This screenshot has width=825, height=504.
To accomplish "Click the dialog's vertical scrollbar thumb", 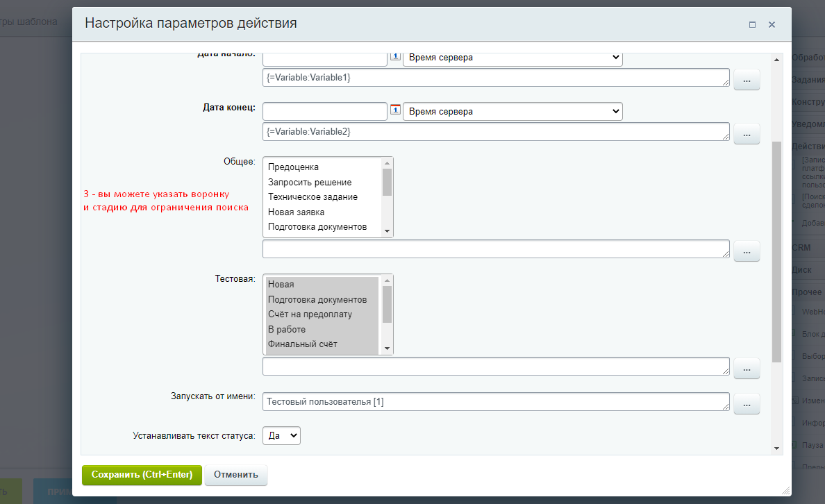I will pos(776,250).
